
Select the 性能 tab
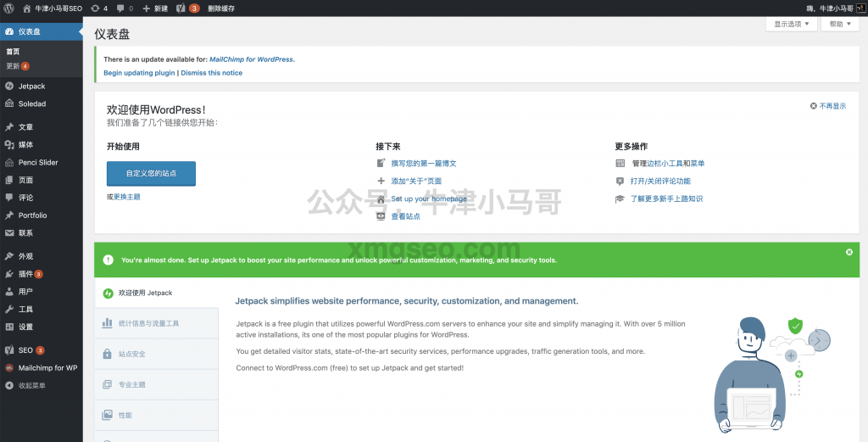(x=157, y=415)
